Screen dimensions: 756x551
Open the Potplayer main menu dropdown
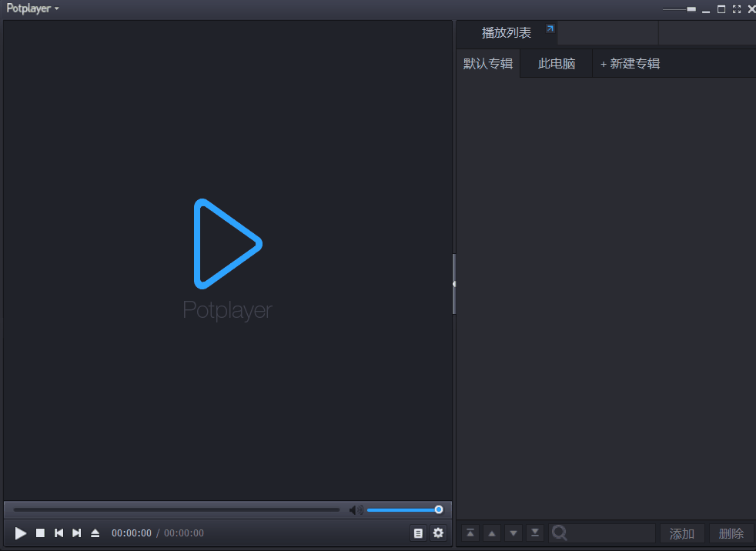pyautogui.click(x=32, y=8)
